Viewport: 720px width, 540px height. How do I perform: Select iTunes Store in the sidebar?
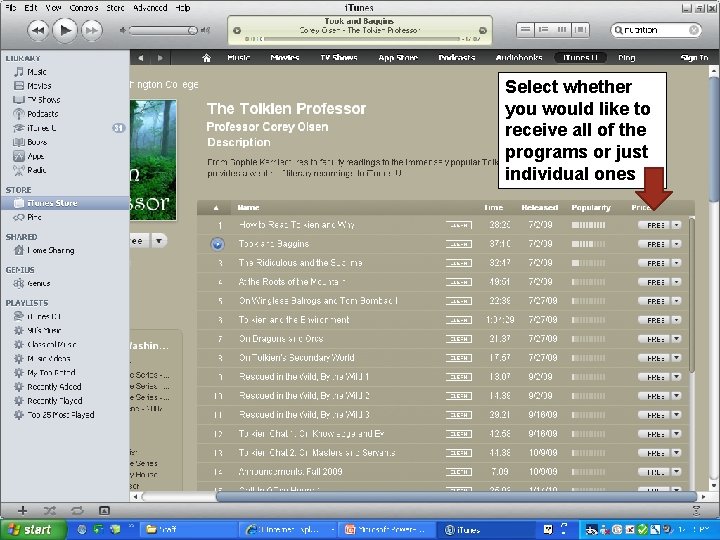(x=65, y=203)
